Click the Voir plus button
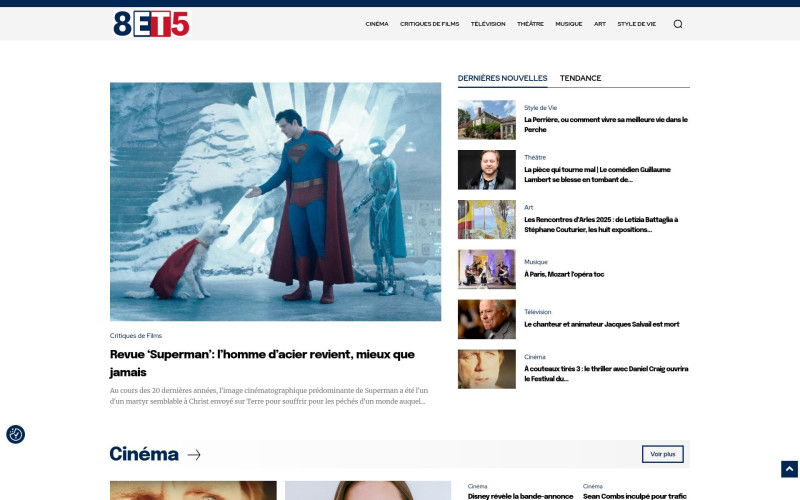 click(662, 454)
